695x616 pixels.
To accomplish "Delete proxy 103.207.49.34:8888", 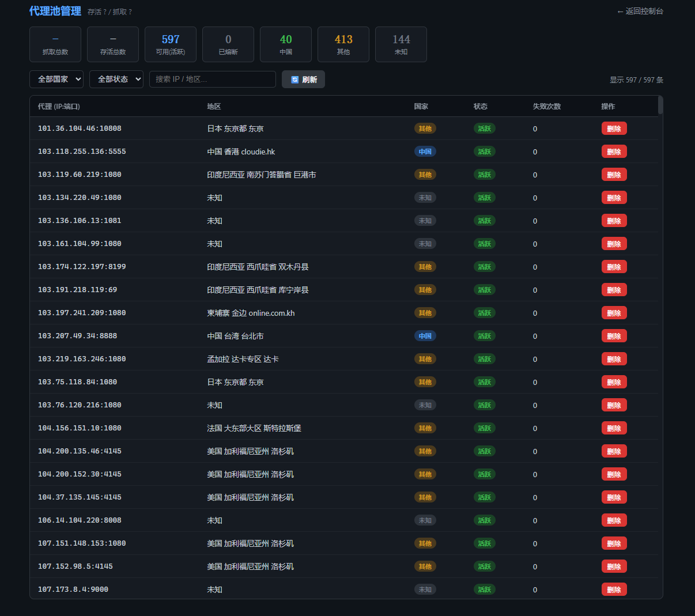I will (x=614, y=336).
